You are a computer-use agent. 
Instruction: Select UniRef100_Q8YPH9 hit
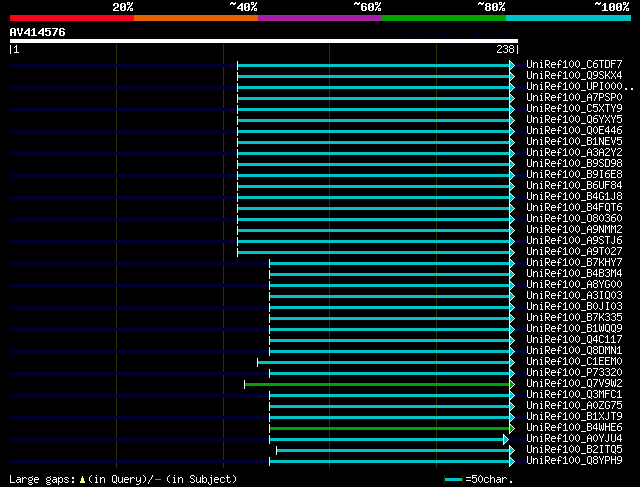point(574,461)
